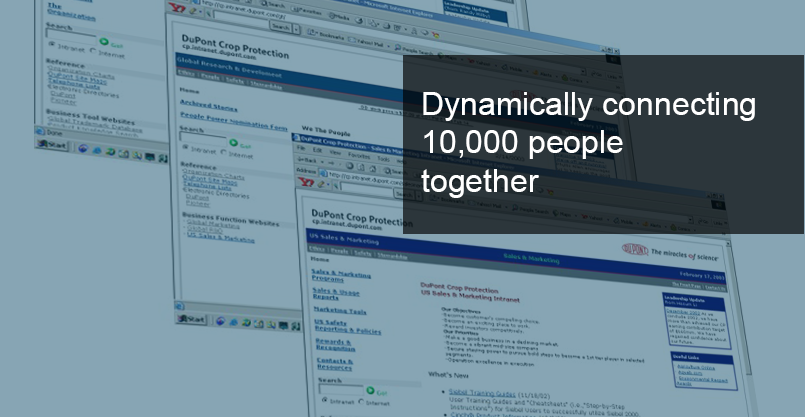Screen dimensions: 805x417
Task: Open The Organization link in back-left window
Action: (x=71, y=12)
